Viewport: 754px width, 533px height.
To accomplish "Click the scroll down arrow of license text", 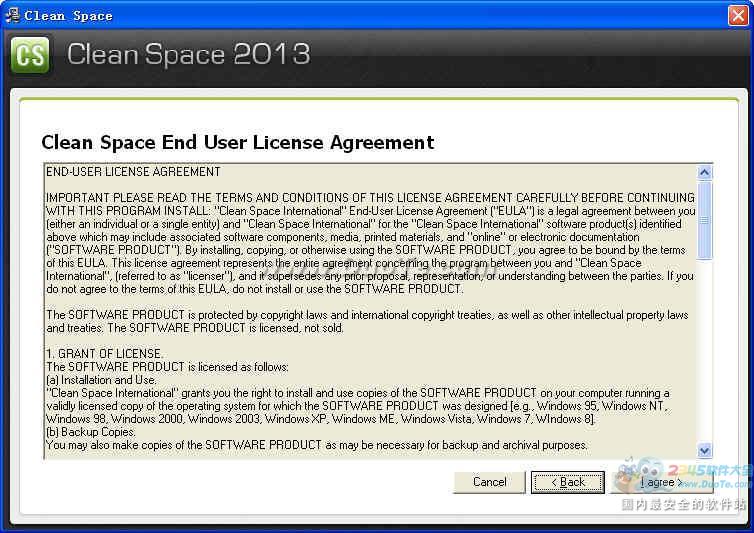I will click(704, 450).
